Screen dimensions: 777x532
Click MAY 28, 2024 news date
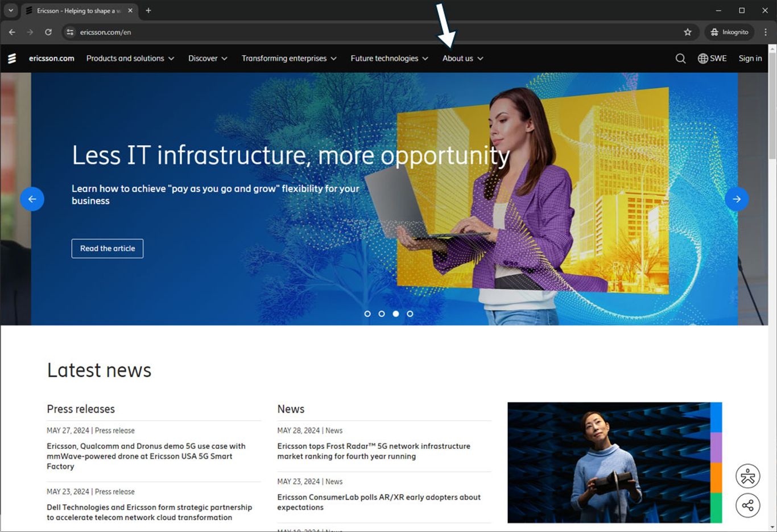click(299, 431)
